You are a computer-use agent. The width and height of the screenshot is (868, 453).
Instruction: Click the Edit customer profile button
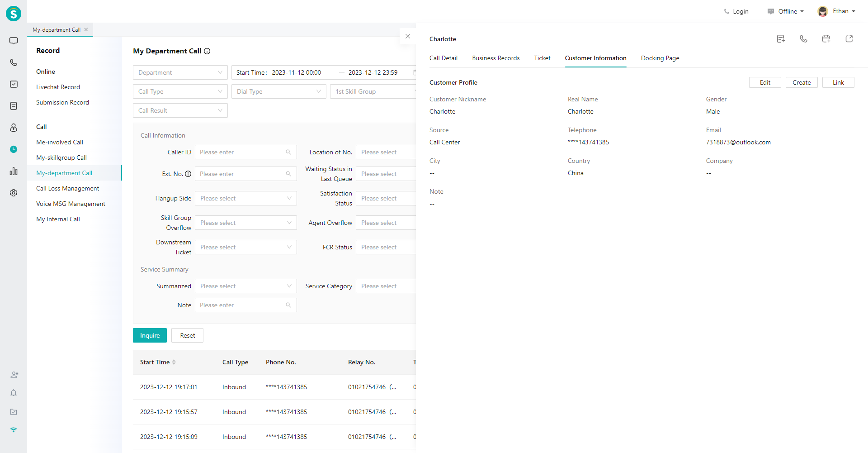pyautogui.click(x=765, y=82)
